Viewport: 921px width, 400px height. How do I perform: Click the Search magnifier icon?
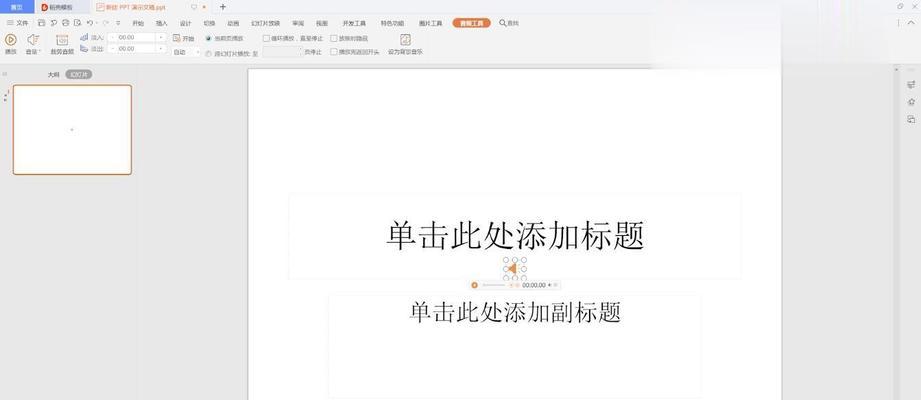[503, 23]
